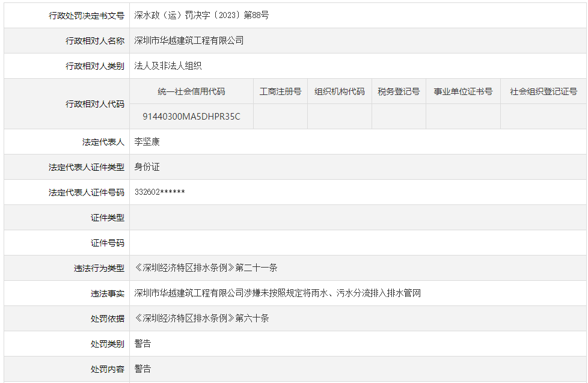Click the 行政相对人类别 label
This screenshot has width=588, height=383.
[x=95, y=66]
